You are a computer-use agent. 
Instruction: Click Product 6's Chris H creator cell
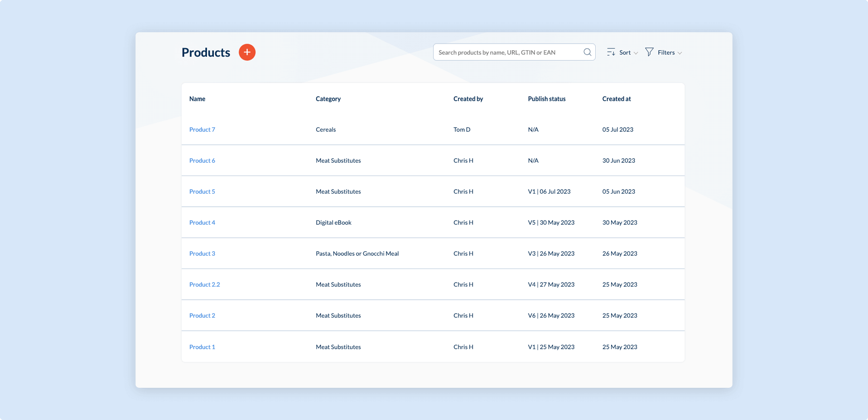click(463, 161)
